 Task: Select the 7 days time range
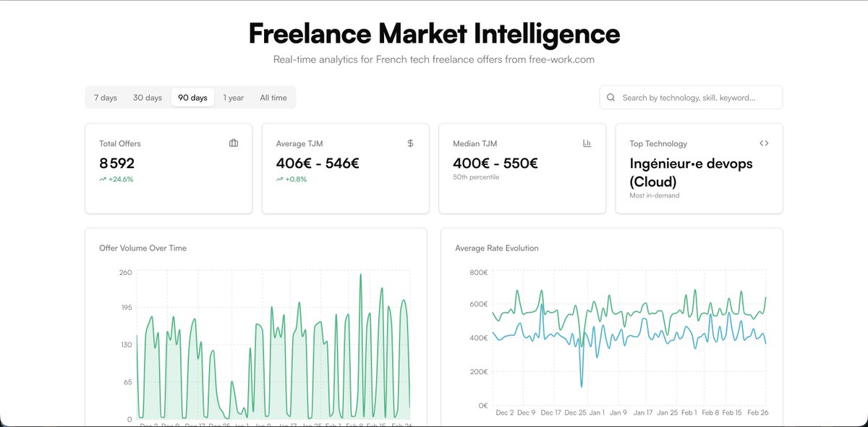point(106,98)
